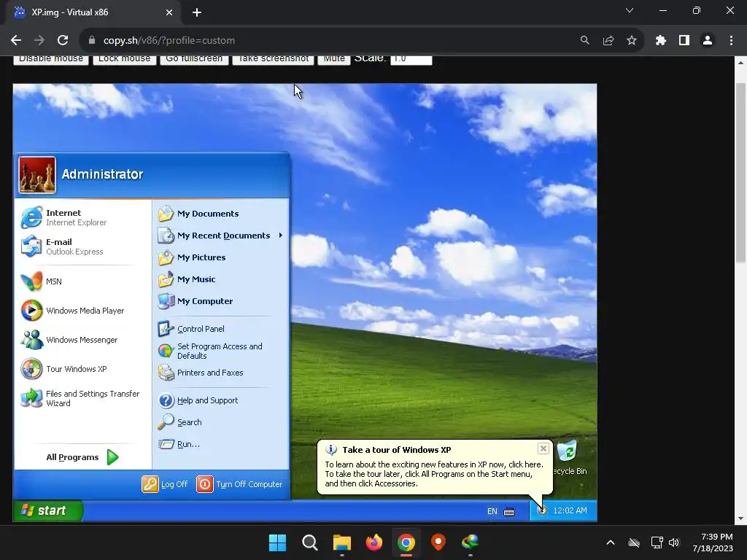Screen dimensions: 747x560
Task: Open MSN butterfly icon
Action: [31, 281]
